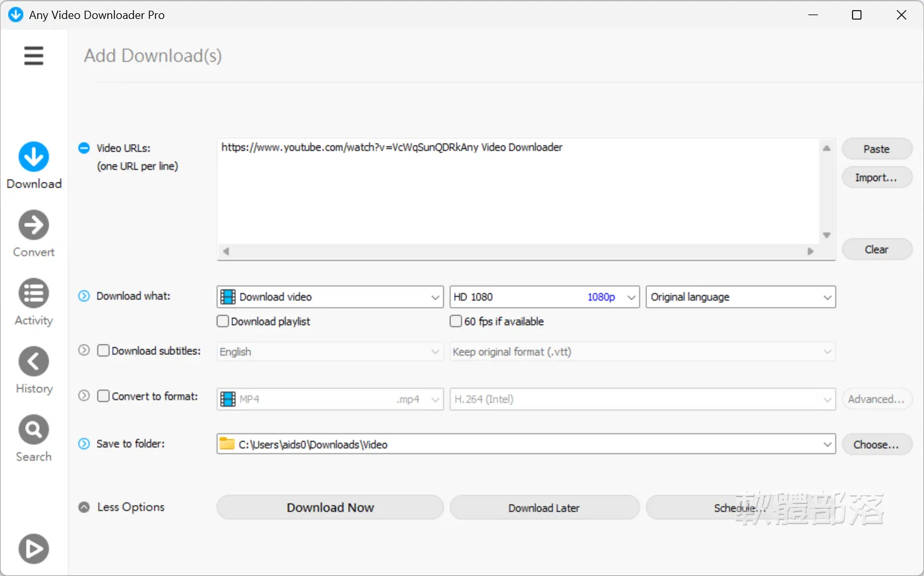Image resolution: width=924 pixels, height=576 pixels.
Task: Click the Save to folder arrow icon
Action: click(x=84, y=443)
